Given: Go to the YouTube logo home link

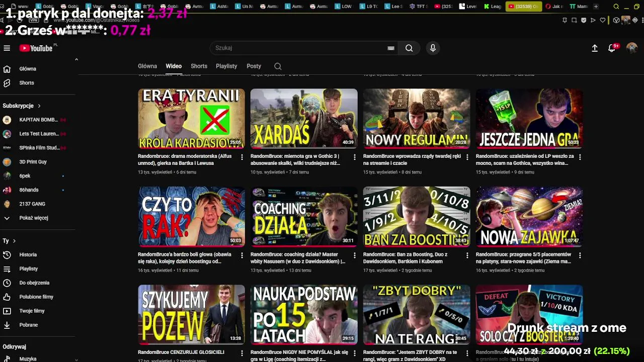Looking at the screenshot, I should pyautogui.click(x=36, y=48).
